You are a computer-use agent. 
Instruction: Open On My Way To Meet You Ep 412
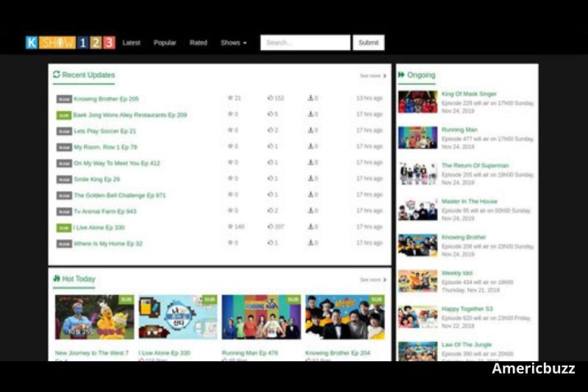pos(117,163)
